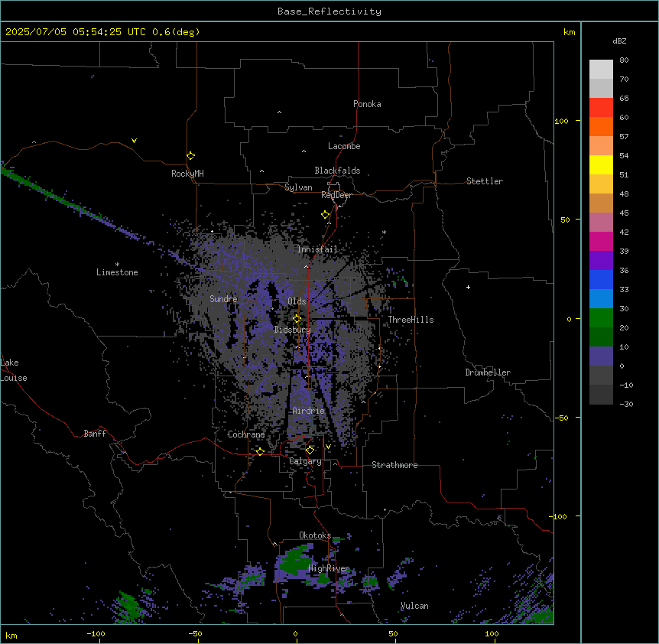
Task: Click the Cochrane town label
Action: coord(246,434)
